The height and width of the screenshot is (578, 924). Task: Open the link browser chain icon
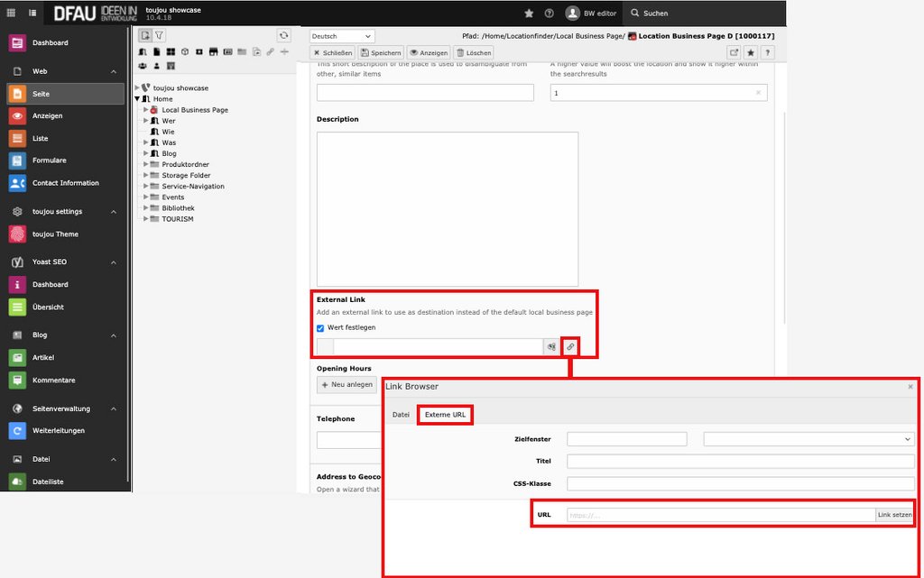click(x=570, y=347)
